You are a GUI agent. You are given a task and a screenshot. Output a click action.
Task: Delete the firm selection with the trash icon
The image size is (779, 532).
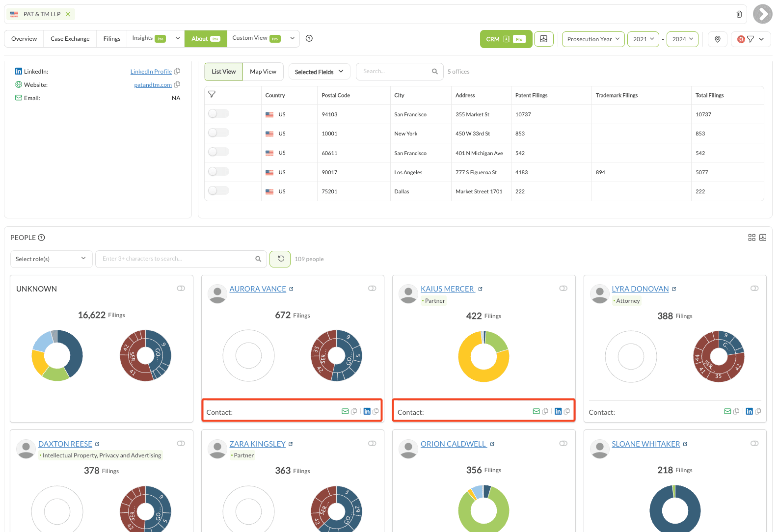(x=739, y=14)
